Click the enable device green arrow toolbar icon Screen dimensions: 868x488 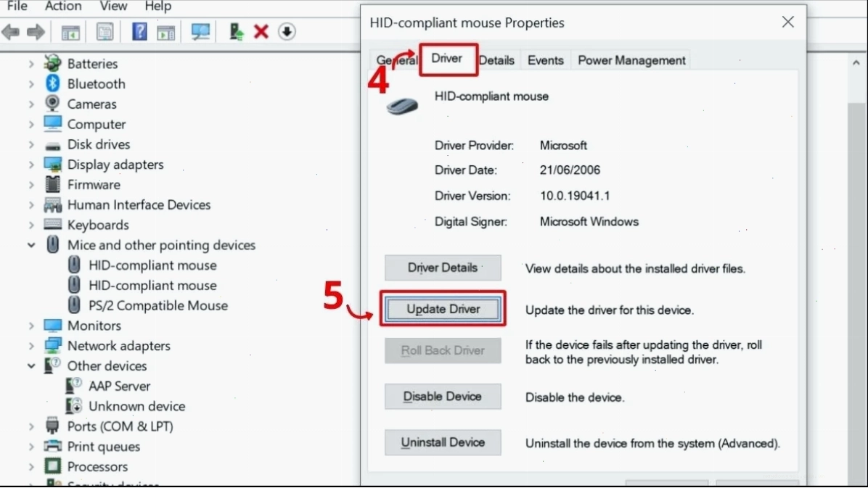click(237, 31)
